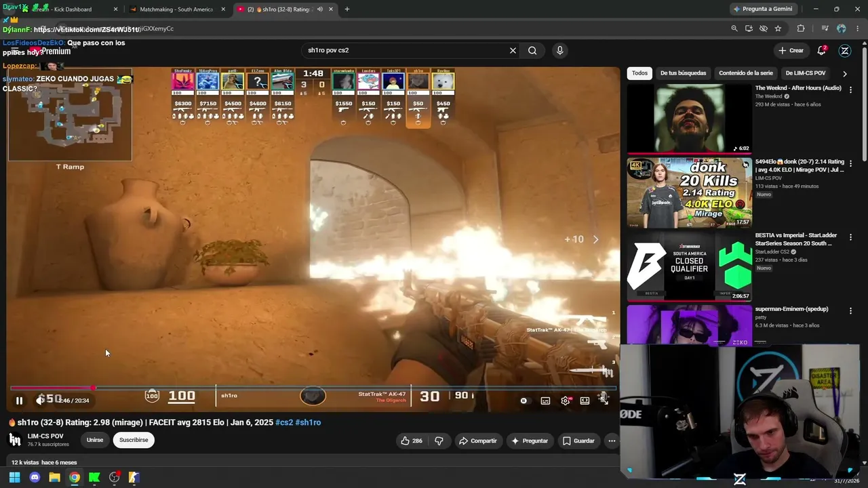
Task: Open the Chrome three-dot menu
Action: click(x=859, y=28)
